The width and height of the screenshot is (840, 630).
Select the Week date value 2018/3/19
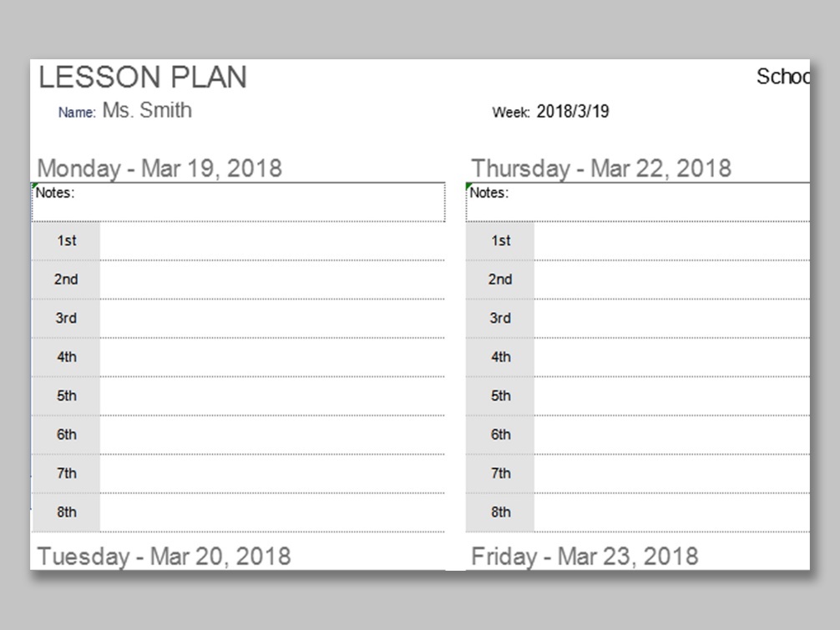point(572,111)
